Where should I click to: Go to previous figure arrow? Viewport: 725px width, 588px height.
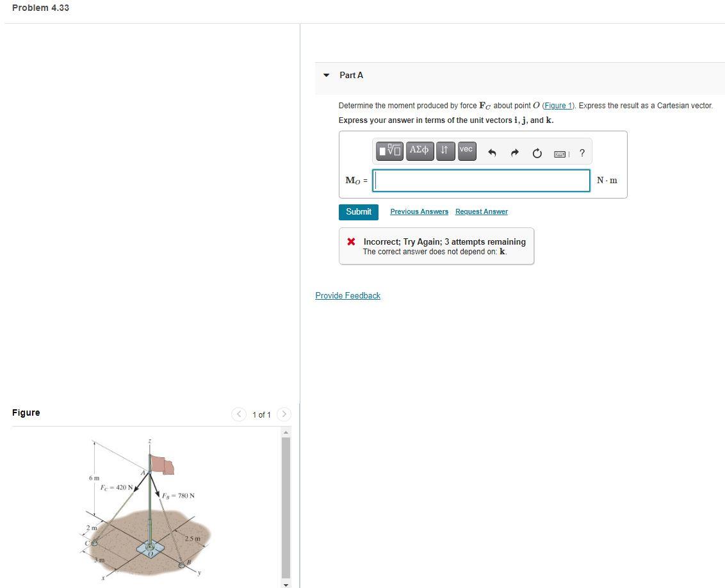[x=239, y=414]
